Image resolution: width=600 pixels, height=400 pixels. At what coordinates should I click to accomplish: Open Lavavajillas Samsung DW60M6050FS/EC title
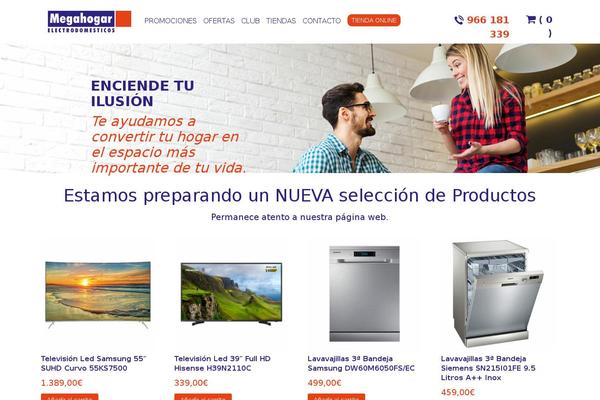[361, 363]
